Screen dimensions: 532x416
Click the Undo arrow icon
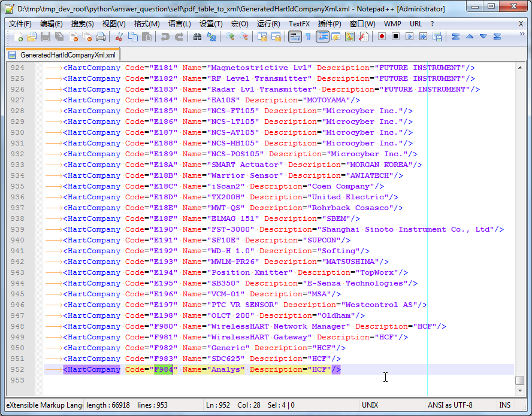pyautogui.click(x=165, y=37)
